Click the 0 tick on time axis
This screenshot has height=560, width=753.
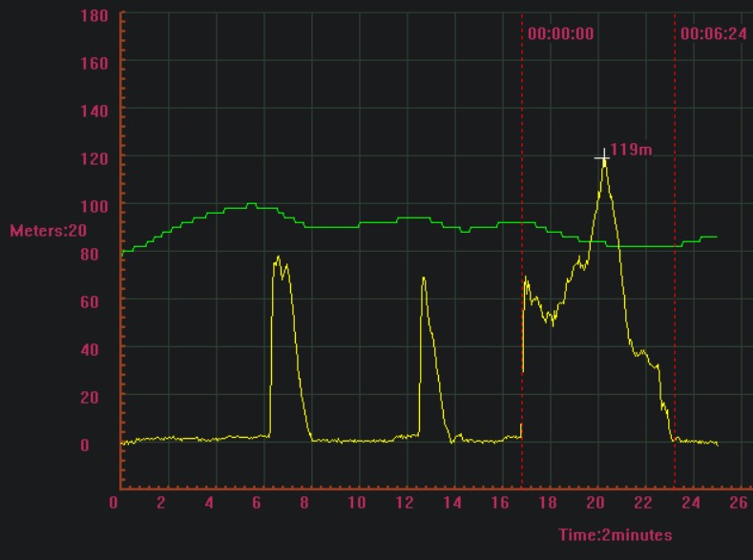[115, 503]
